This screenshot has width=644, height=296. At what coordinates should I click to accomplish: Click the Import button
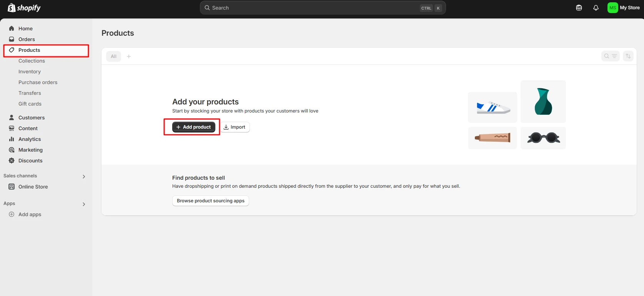(235, 127)
